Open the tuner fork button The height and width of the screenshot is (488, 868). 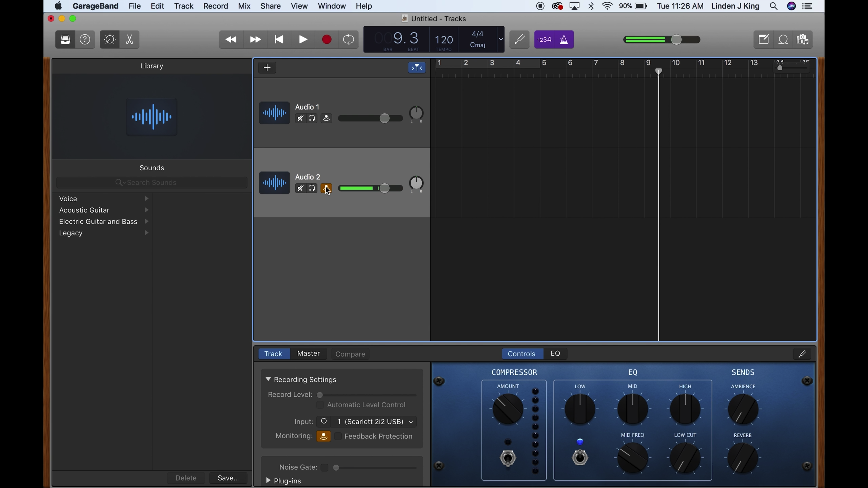click(x=519, y=40)
